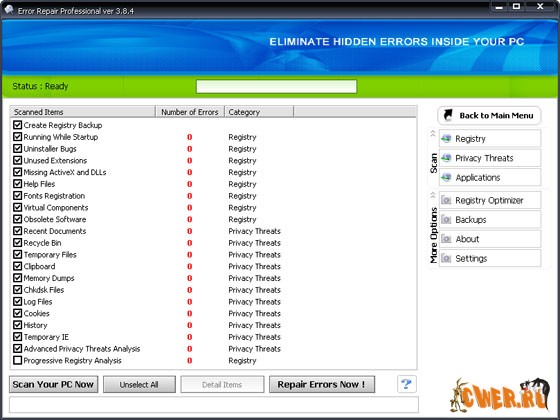The height and width of the screenshot is (420, 560).
Task: Disable the Cookies scan checkbox
Action: coord(18,313)
